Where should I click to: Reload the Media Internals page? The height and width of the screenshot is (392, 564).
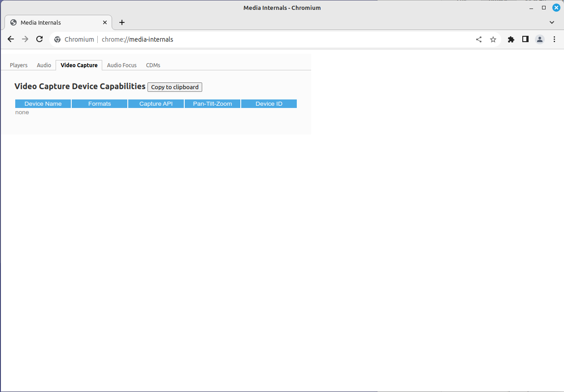[39, 39]
